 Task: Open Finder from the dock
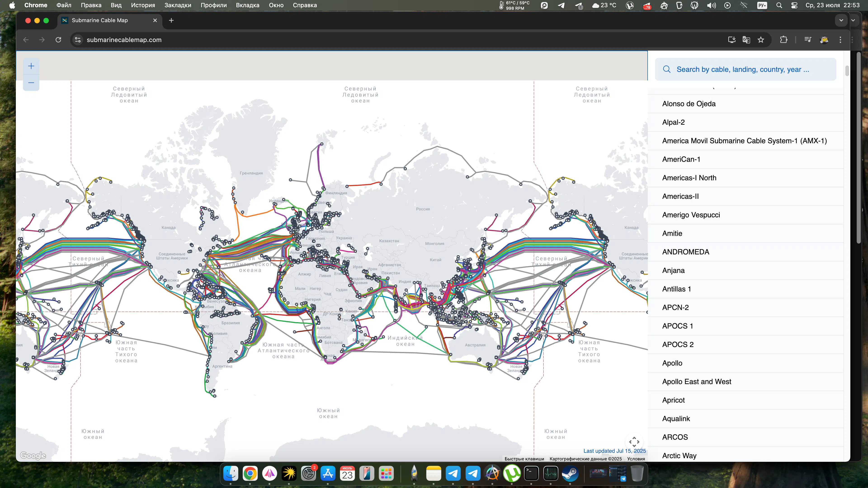[x=231, y=474]
